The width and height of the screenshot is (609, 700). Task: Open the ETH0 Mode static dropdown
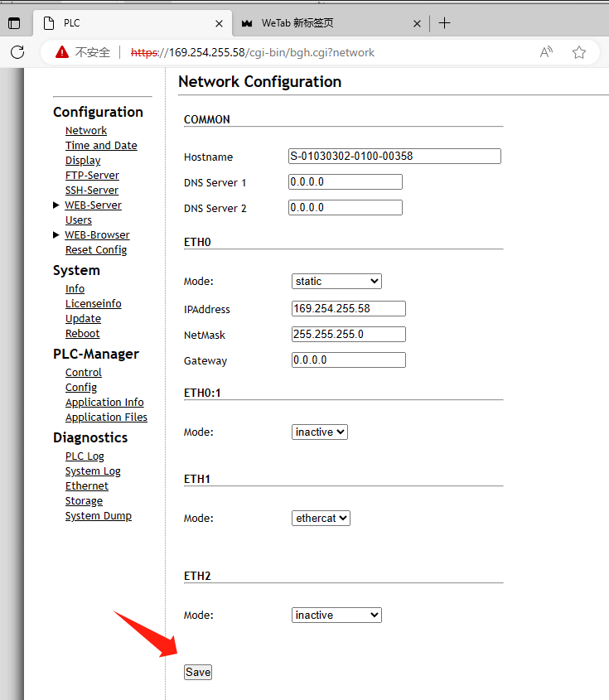pos(336,282)
